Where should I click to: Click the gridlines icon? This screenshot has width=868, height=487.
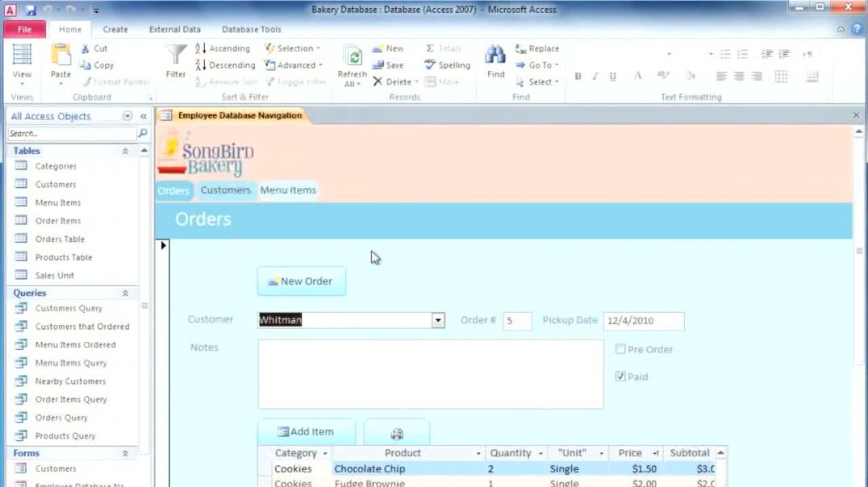[781, 77]
